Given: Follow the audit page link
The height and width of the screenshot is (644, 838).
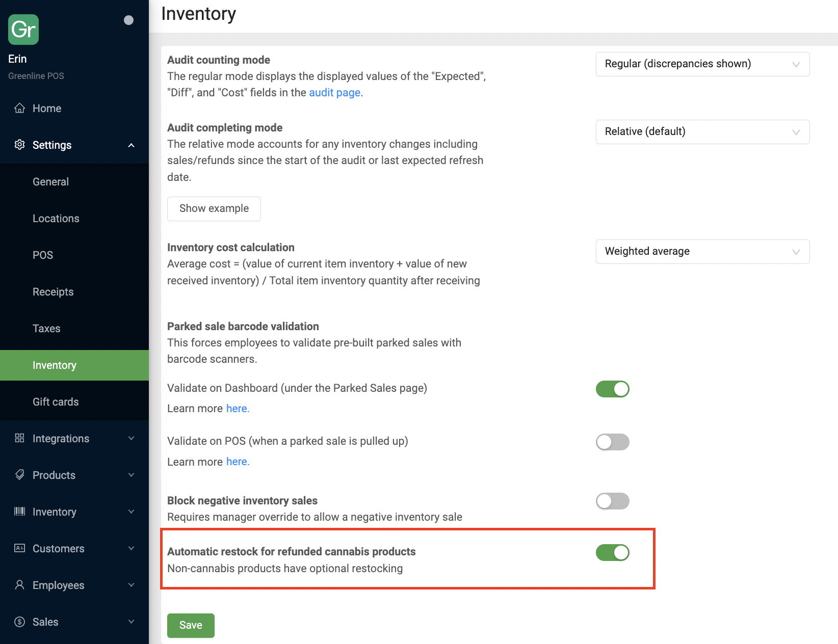Looking at the screenshot, I should pyautogui.click(x=334, y=93).
